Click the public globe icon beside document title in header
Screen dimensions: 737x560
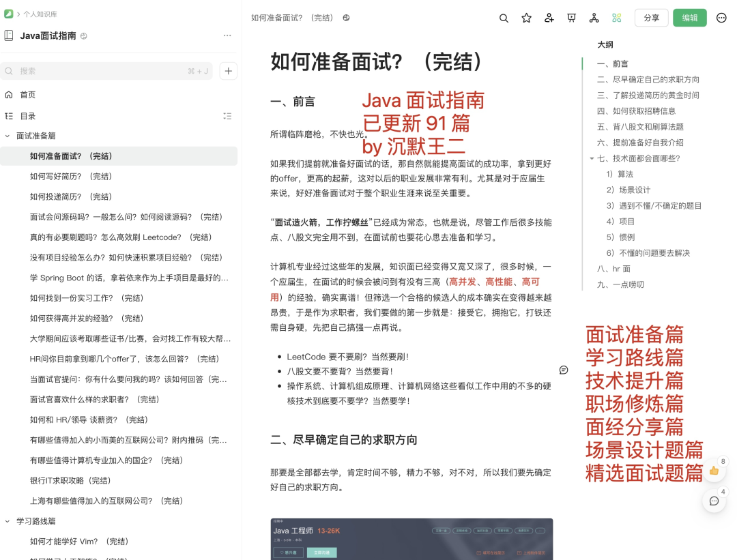click(347, 18)
